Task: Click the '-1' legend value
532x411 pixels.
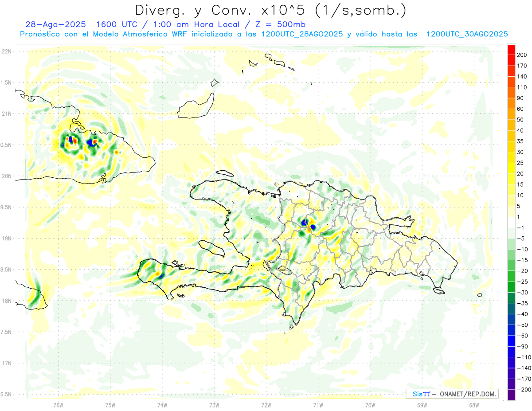Action: (520, 228)
